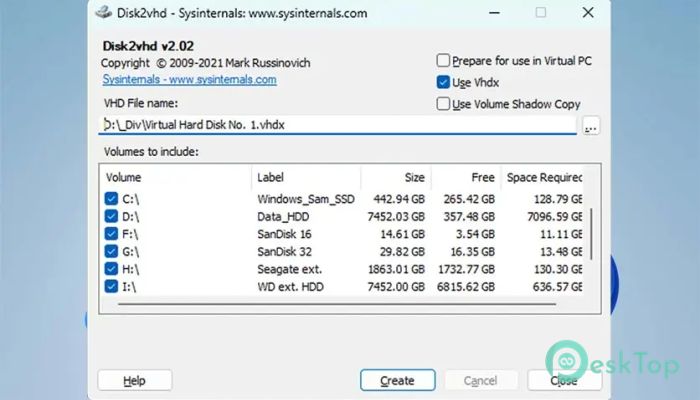Viewport: 700px width, 400px height.
Task: Minimize the Disk2vhd window
Action: pos(494,12)
